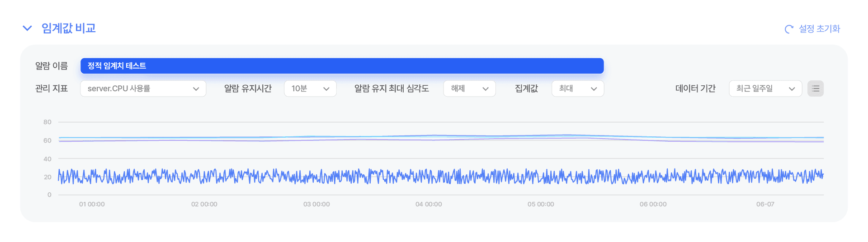The height and width of the screenshot is (242, 868).
Task: Select the 정적 임계치 테스트 alarm name bar
Action: (x=342, y=66)
